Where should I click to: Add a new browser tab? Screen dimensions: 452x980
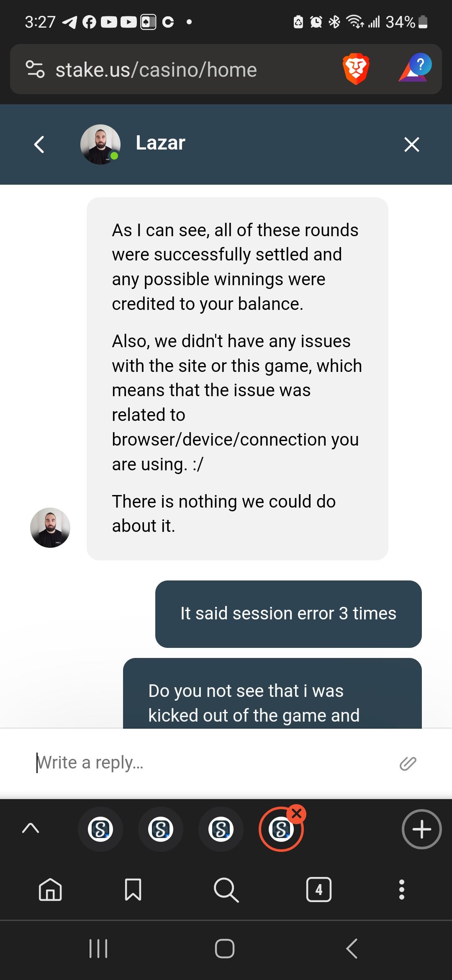click(x=421, y=829)
